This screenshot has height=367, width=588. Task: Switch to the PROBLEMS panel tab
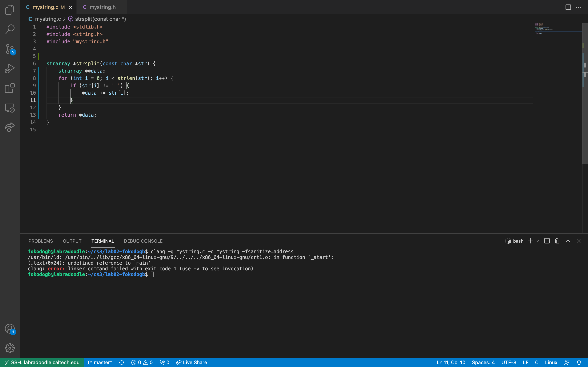click(x=41, y=241)
